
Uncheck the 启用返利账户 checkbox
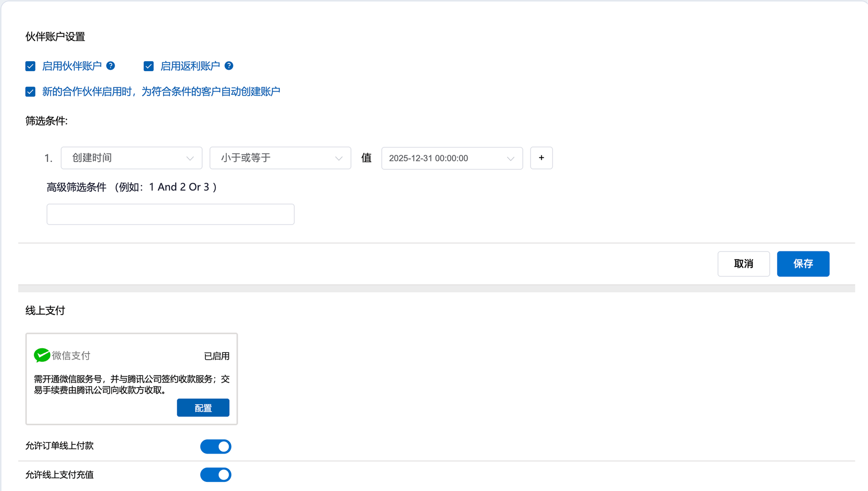click(148, 66)
